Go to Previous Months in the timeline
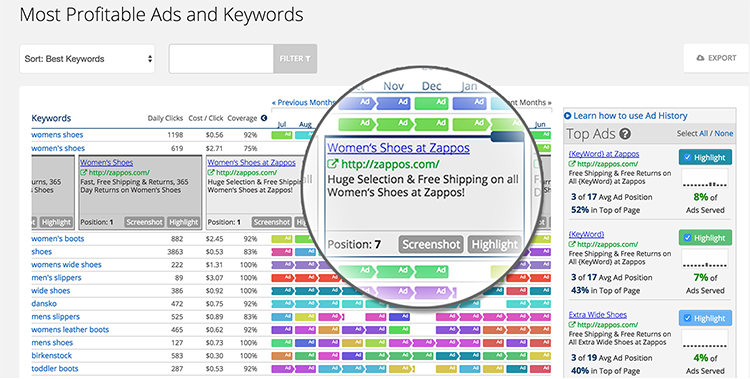 303,102
